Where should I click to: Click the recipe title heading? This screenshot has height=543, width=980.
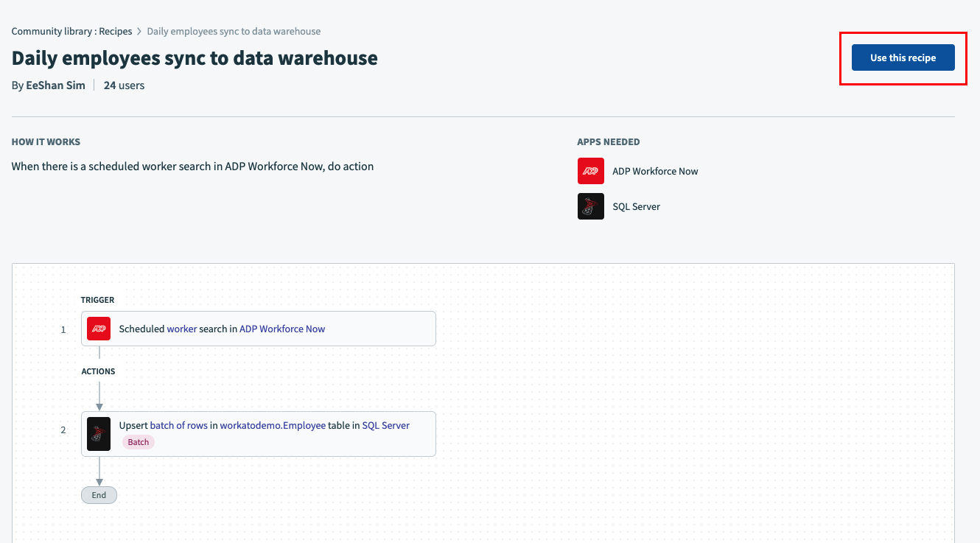(195, 58)
